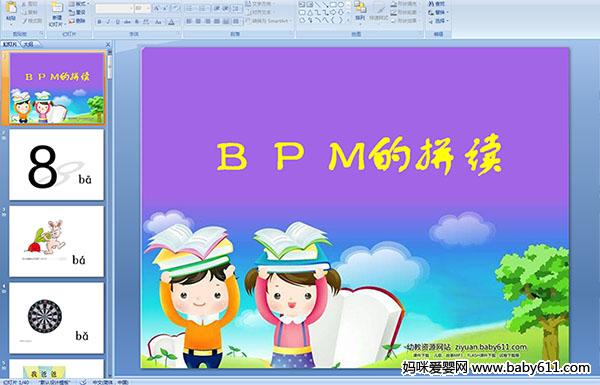Toggle Bold formatting
This screenshot has height=385, width=600.
point(99,22)
